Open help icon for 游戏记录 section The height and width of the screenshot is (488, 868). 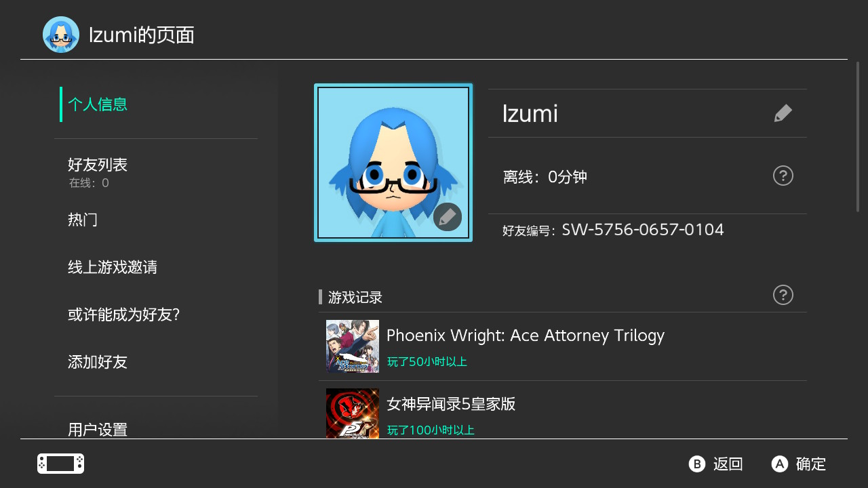783,295
